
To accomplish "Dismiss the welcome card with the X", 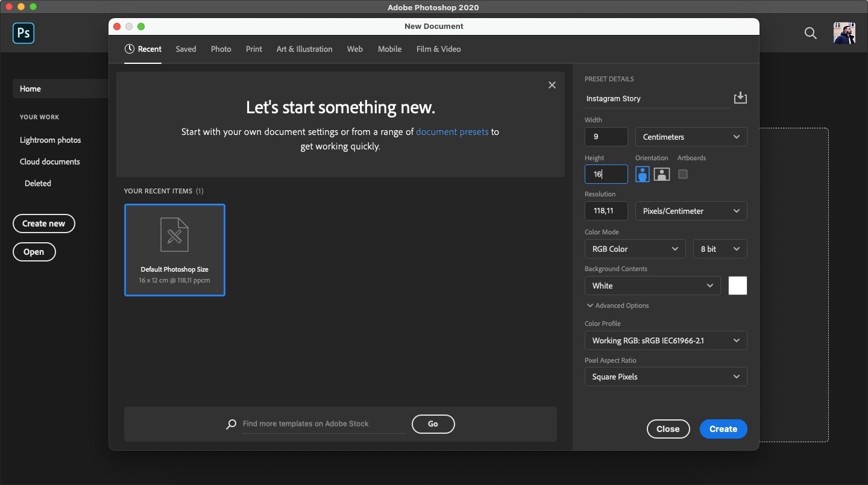I will (552, 85).
